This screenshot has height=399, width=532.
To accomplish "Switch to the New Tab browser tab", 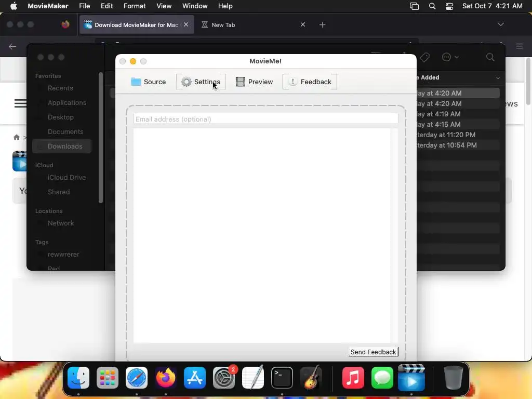I will point(254,25).
